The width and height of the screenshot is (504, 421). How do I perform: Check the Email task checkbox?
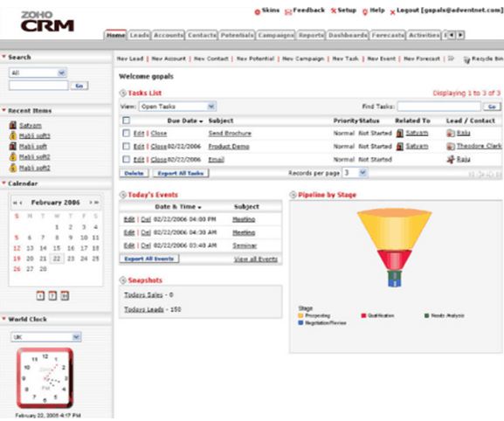[x=127, y=159]
